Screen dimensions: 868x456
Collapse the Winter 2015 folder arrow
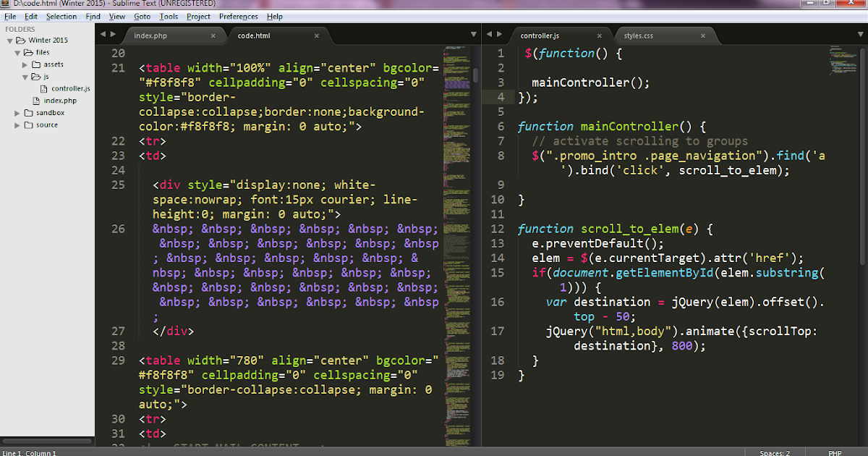click(10, 41)
